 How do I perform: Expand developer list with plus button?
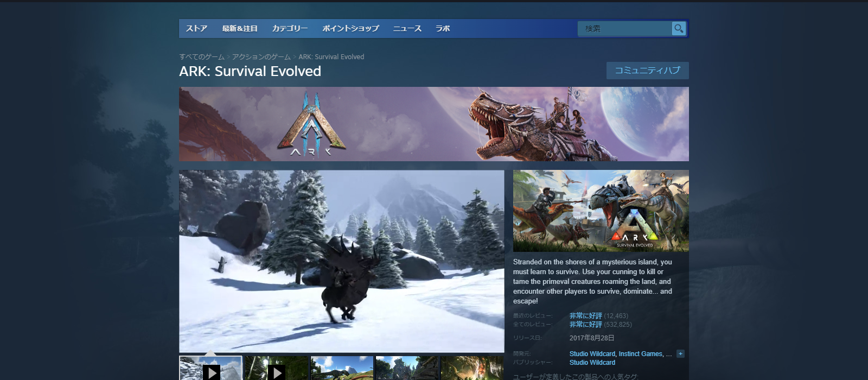pos(680,354)
